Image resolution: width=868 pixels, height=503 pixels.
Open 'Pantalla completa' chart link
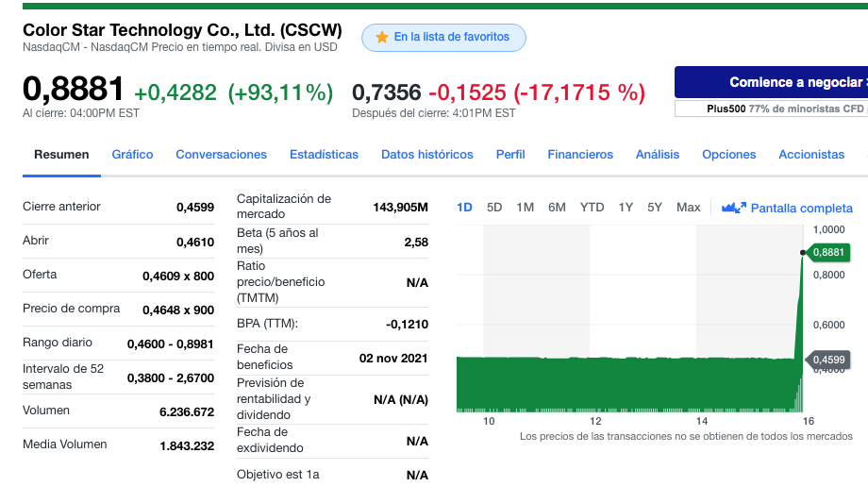[802, 209]
